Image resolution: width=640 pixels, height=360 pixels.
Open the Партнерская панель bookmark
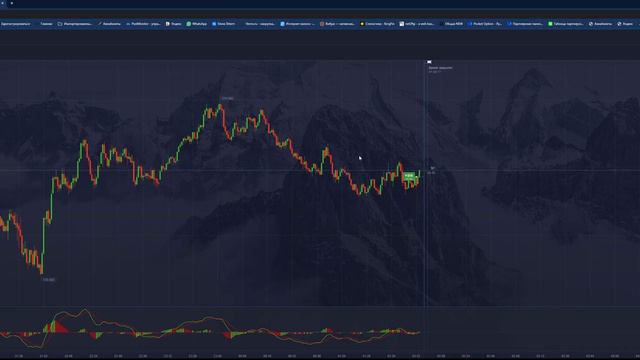[x=525, y=24]
